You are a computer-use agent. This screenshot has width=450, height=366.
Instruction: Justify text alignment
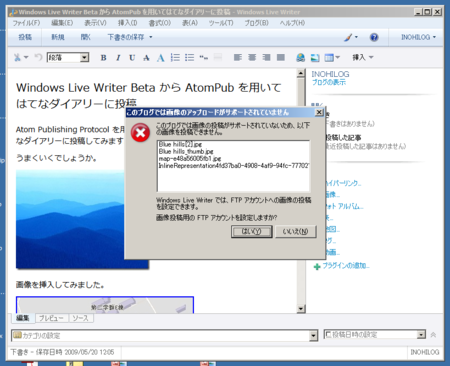(281, 57)
